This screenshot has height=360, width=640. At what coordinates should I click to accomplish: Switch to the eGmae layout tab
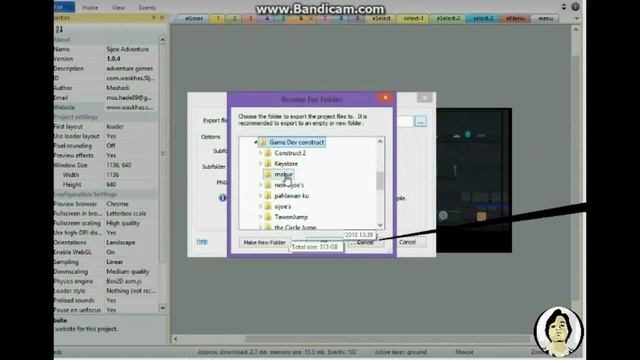194,18
